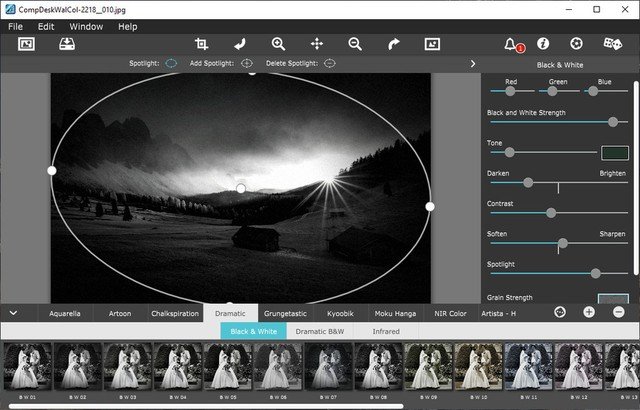Select the B W 05 preset thumbnail

(228, 366)
